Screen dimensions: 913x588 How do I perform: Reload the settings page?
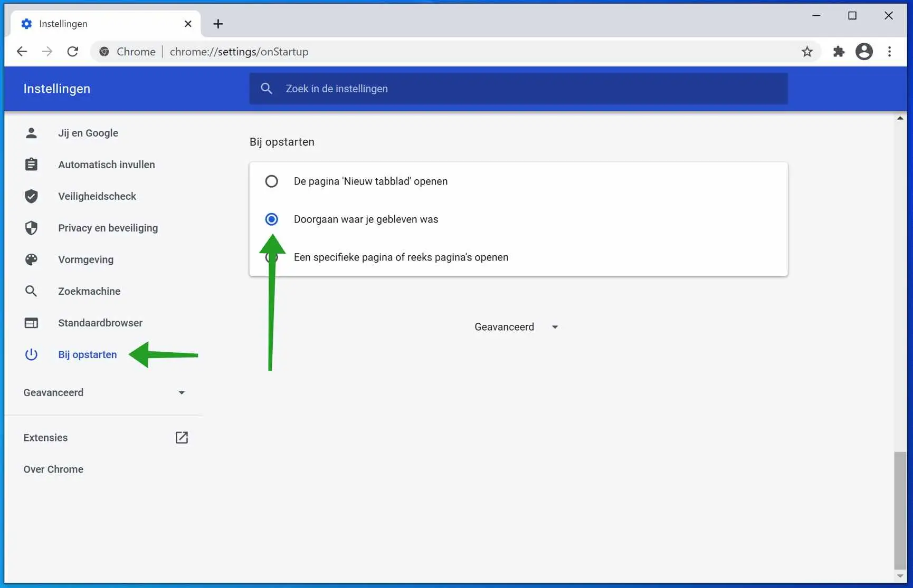click(x=73, y=51)
